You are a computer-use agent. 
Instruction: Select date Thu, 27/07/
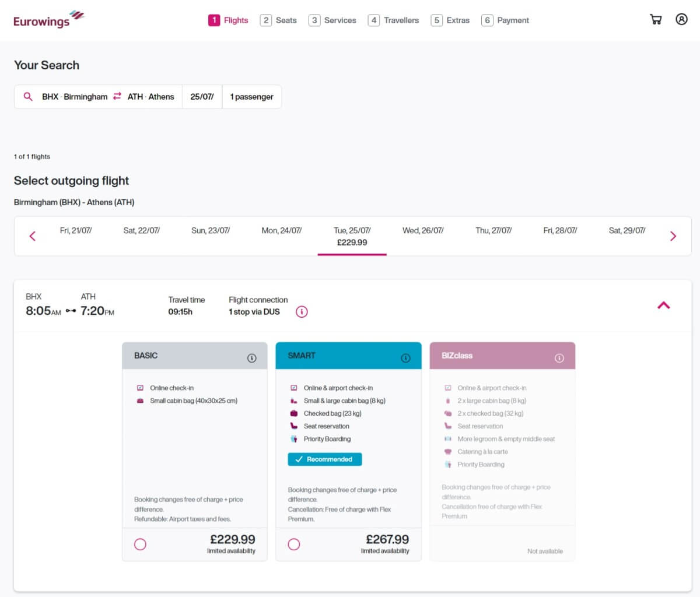(494, 230)
